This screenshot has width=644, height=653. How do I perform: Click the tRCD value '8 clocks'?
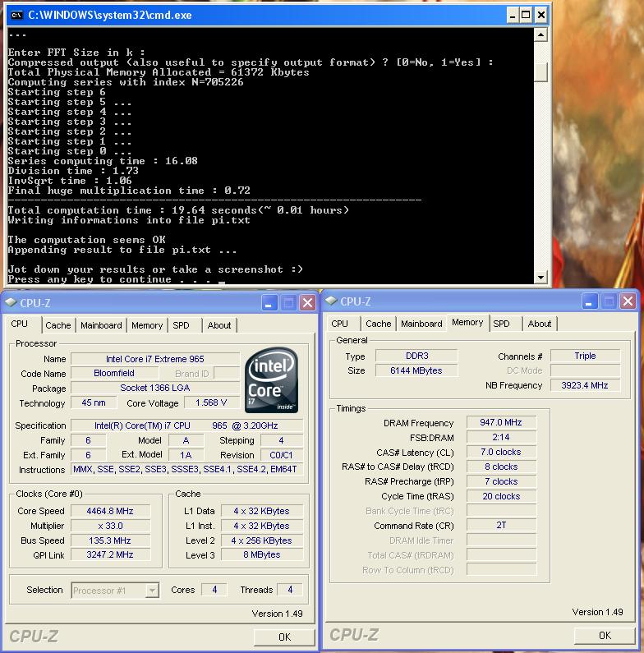point(501,467)
